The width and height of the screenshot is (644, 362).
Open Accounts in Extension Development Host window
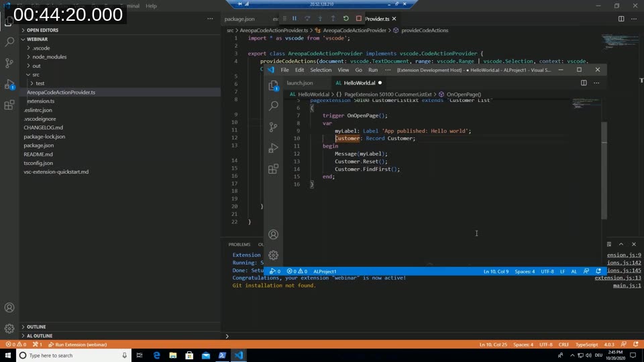click(274, 235)
